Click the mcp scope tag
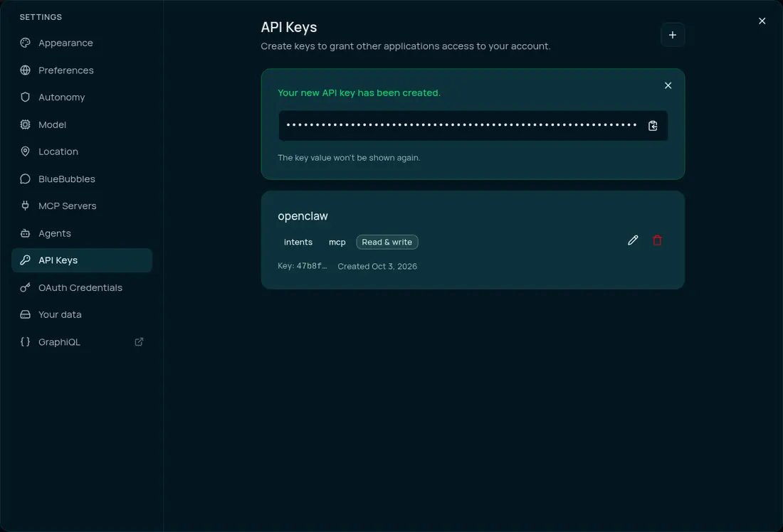The width and height of the screenshot is (783, 532). (337, 242)
